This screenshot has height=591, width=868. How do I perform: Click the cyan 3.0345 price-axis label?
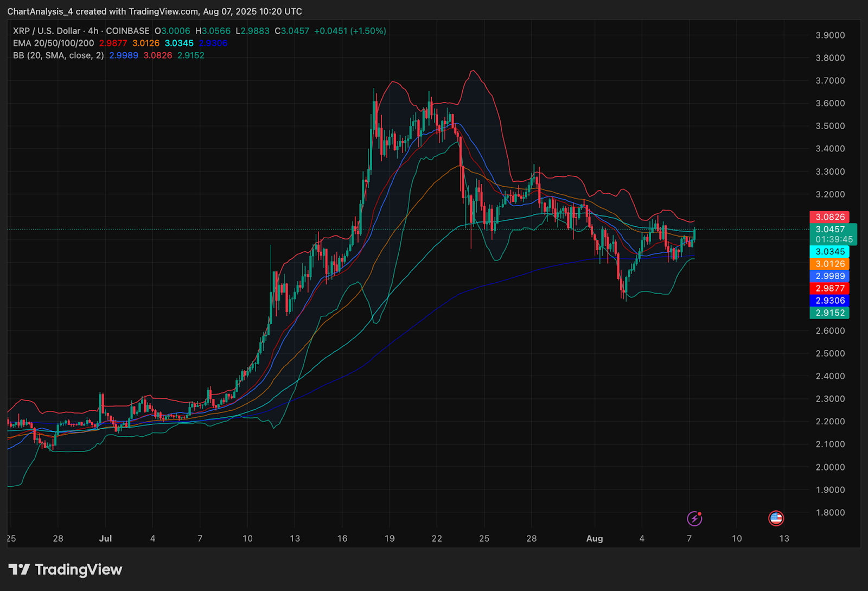pos(829,252)
